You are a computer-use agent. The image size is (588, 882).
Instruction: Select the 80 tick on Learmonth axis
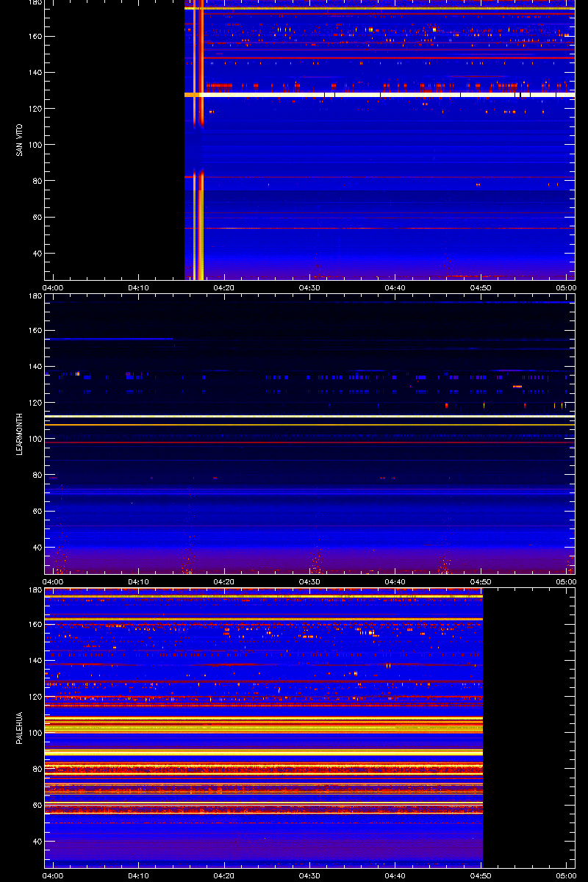tap(37, 475)
